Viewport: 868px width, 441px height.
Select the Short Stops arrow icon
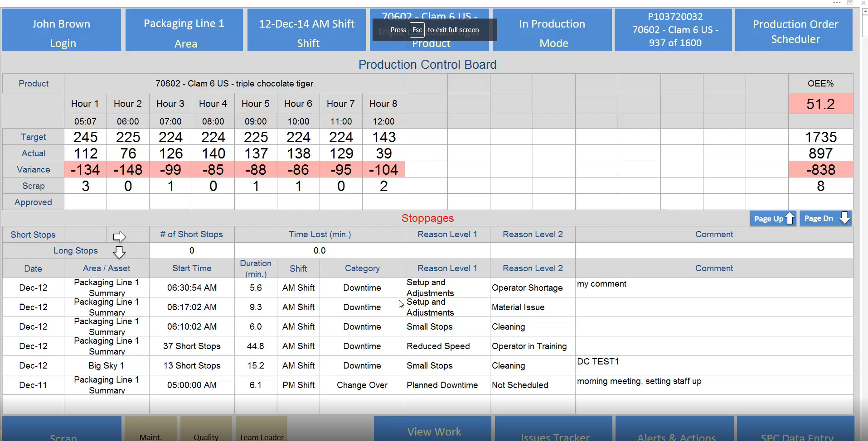point(119,236)
